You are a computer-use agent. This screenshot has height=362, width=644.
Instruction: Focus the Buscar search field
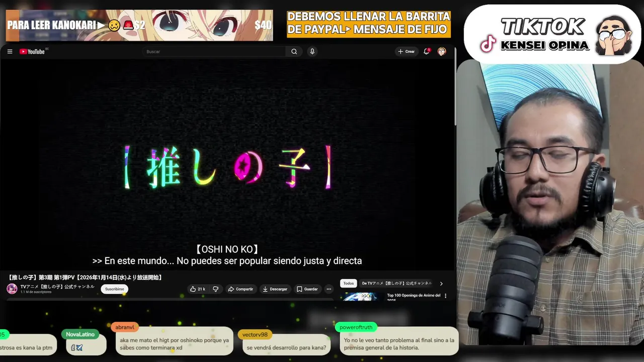point(215,51)
